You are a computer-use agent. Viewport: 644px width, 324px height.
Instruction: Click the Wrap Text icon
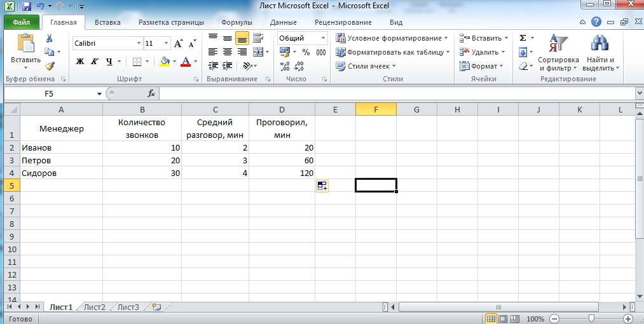point(258,38)
